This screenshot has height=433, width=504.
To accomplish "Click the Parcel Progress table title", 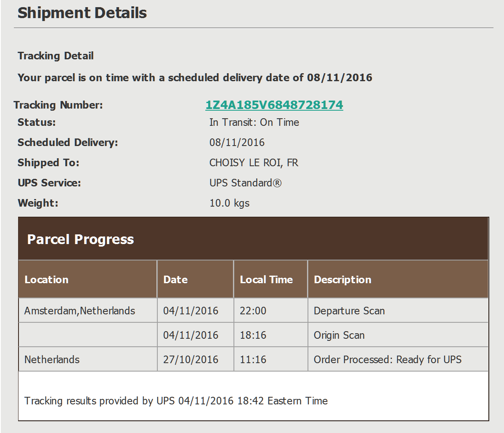I will tap(80, 239).
